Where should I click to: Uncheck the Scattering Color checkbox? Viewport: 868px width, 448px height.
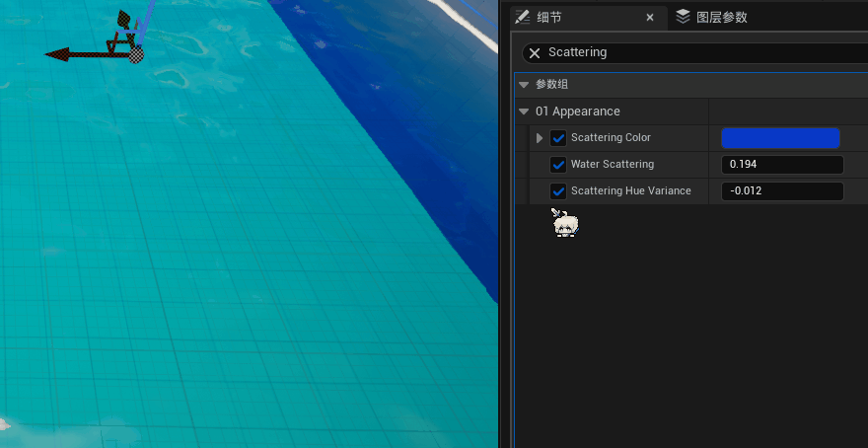point(558,138)
